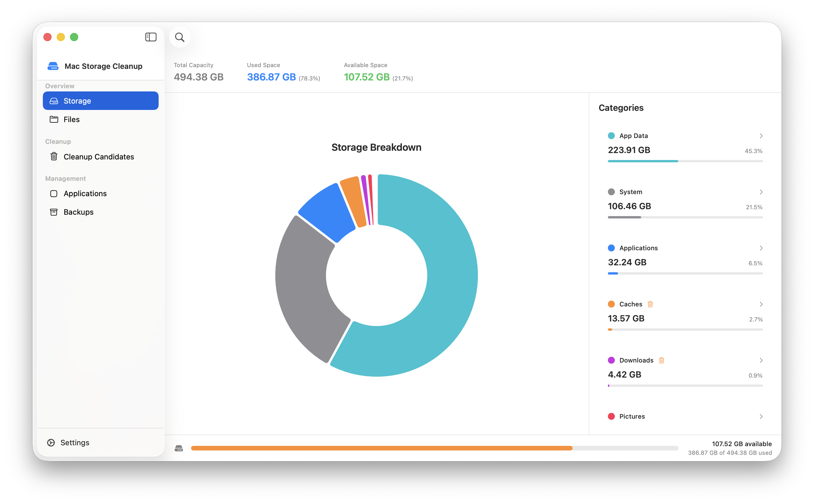Image resolution: width=814 pixels, height=504 pixels.
Task: Click the Categories panel heading
Action: click(621, 108)
